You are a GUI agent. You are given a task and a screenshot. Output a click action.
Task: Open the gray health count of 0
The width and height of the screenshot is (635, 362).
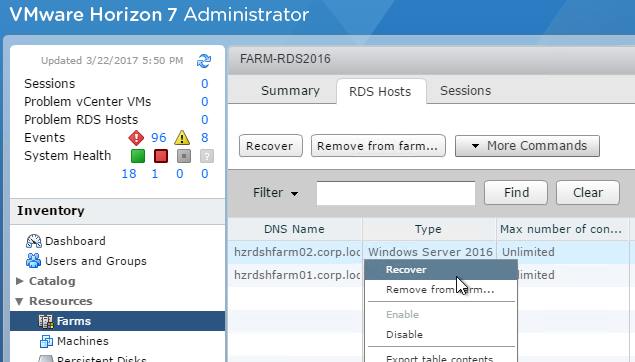click(x=179, y=174)
